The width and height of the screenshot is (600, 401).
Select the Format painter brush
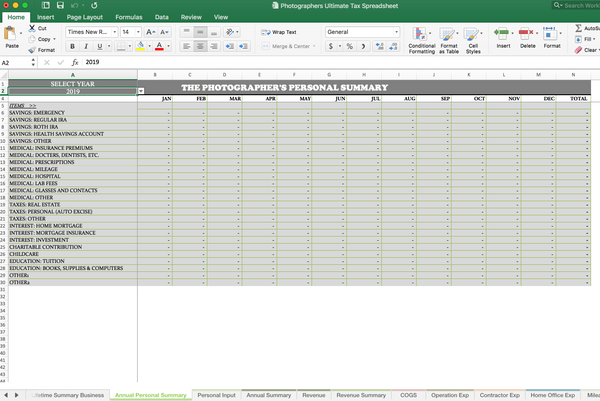point(32,50)
